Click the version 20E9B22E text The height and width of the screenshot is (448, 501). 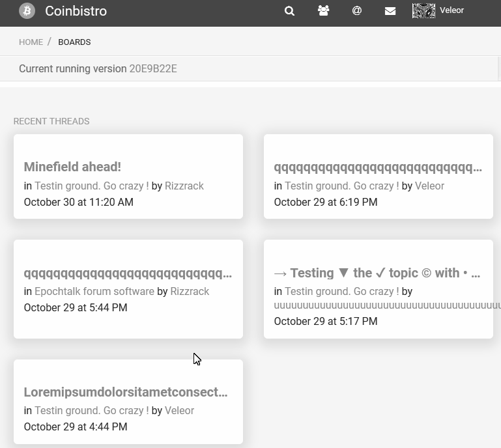153,68
